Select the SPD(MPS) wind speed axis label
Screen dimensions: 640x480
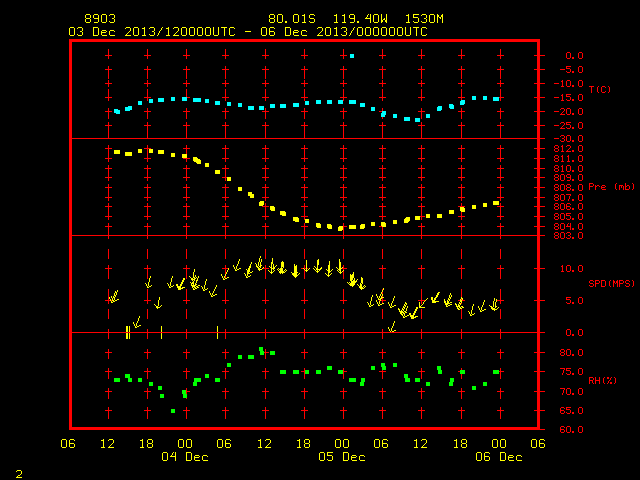[x=611, y=283]
